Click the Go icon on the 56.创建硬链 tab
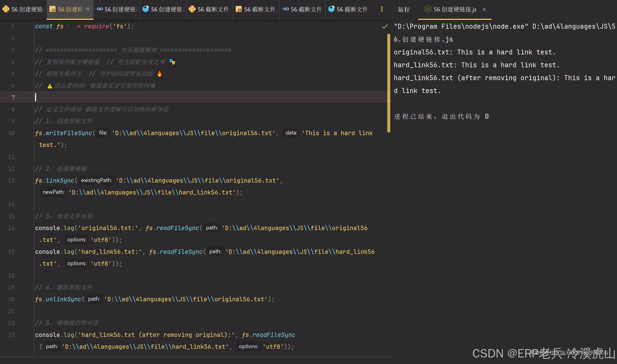This screenshot has width=617, height=364. click(99, 9)
